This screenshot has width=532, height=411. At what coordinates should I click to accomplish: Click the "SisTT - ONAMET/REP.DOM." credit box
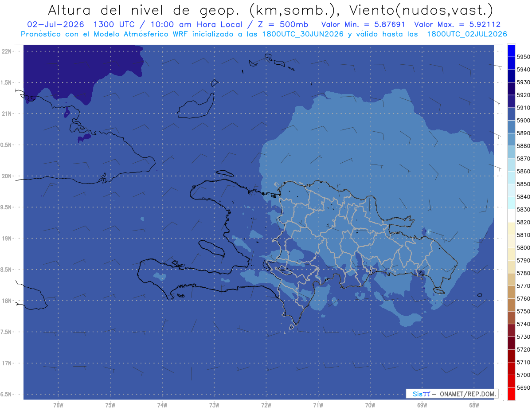(452, 394)
